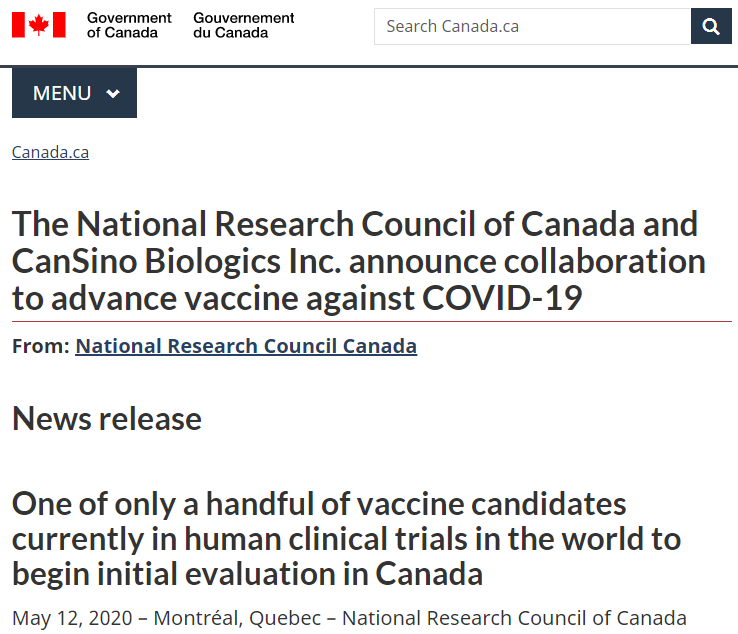Click the subheading about vaccine candidates
738x634 pixels.
pos(346,539)
